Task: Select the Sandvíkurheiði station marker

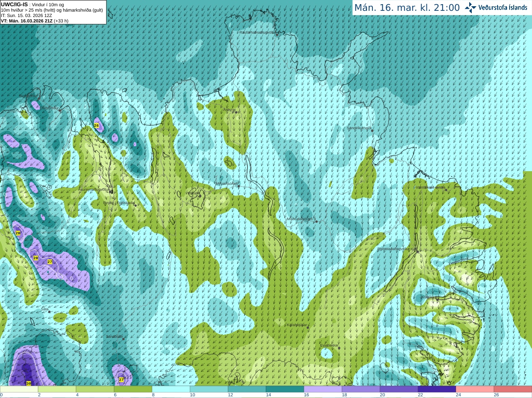Action: 372,131
